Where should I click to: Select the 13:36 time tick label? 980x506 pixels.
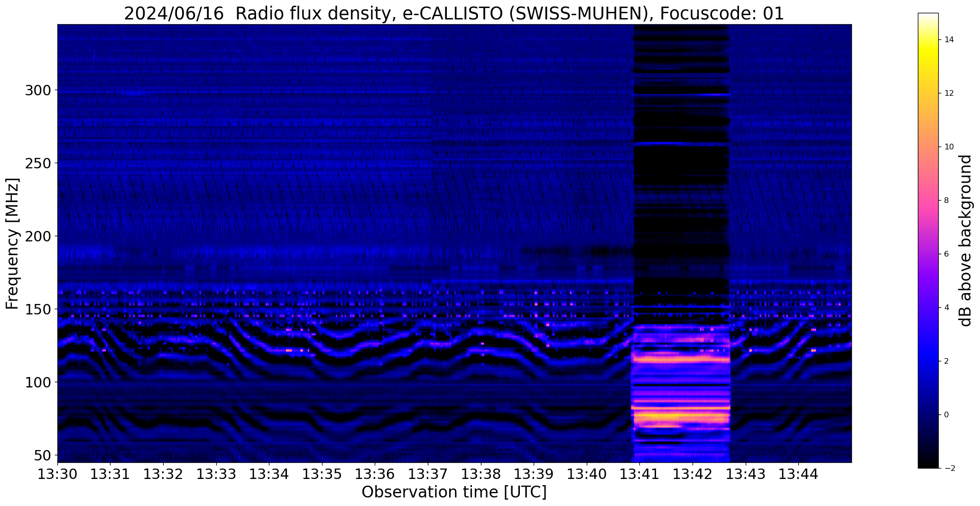pyautogui.click(x=375, y=474)
